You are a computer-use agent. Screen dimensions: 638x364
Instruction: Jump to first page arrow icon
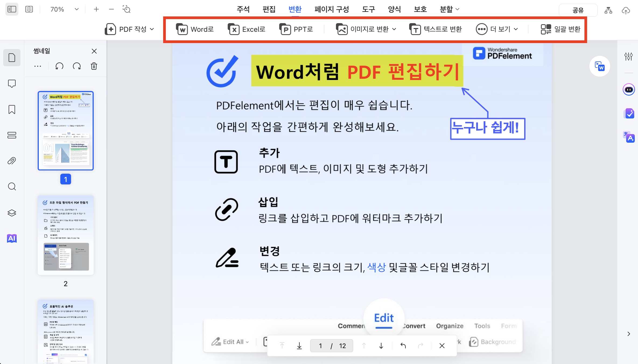coord(282,346)
